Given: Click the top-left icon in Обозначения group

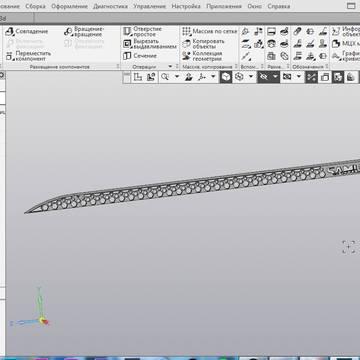Looking at the screenshot, I should click(297, 32).
